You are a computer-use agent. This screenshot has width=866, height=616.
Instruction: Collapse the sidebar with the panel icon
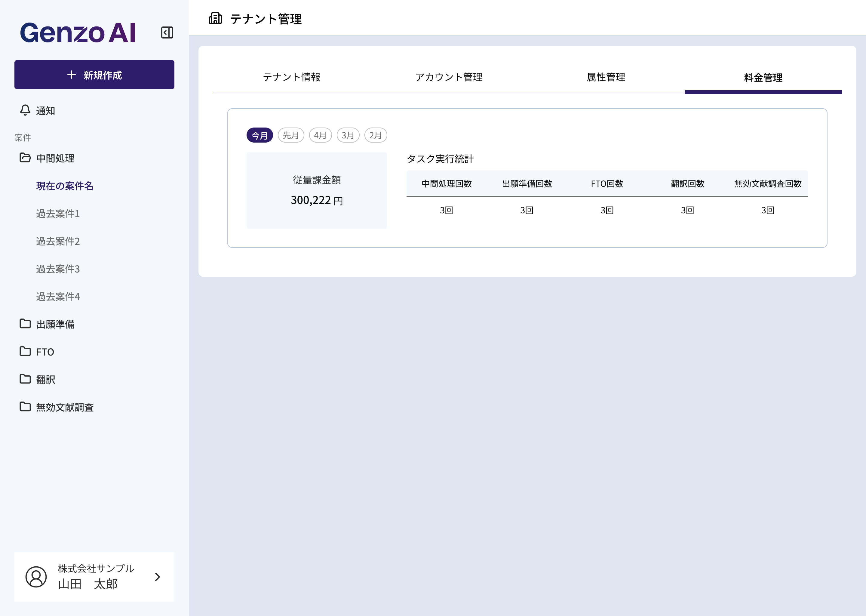pyautogui.click(x=167, y=32)
